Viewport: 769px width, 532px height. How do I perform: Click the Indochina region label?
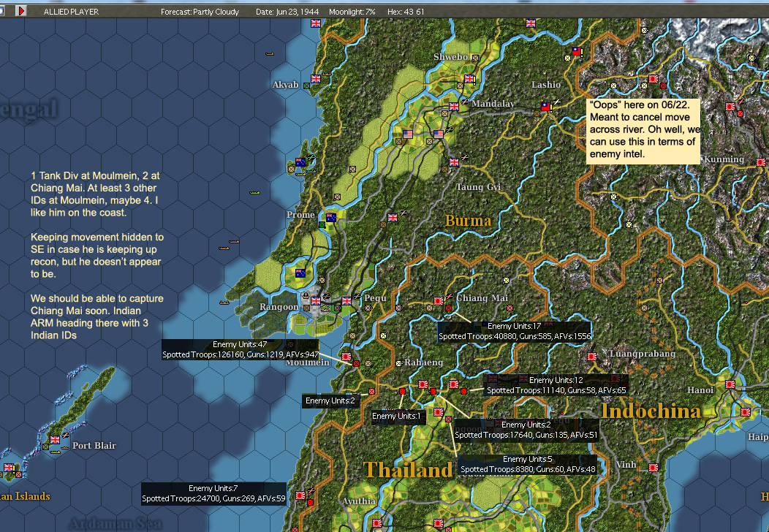click(x=651, y=411)
